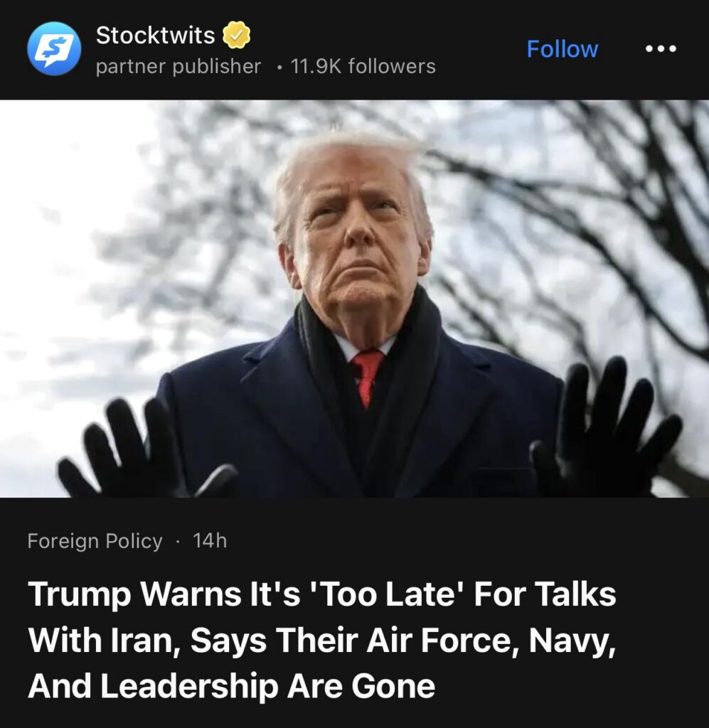This screenshot has height=728, width=709.
Task: View the 11.9K followers count
Action: [x=363, y=66]
